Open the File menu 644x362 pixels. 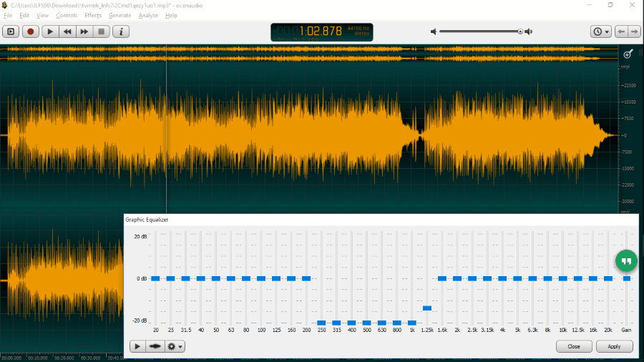[x=8, y=16]
